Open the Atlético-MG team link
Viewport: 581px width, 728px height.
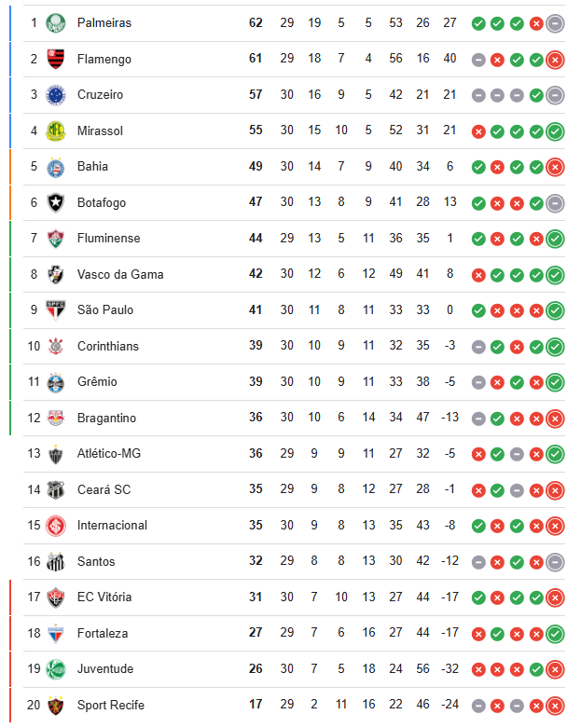click(x=110, y=453)
